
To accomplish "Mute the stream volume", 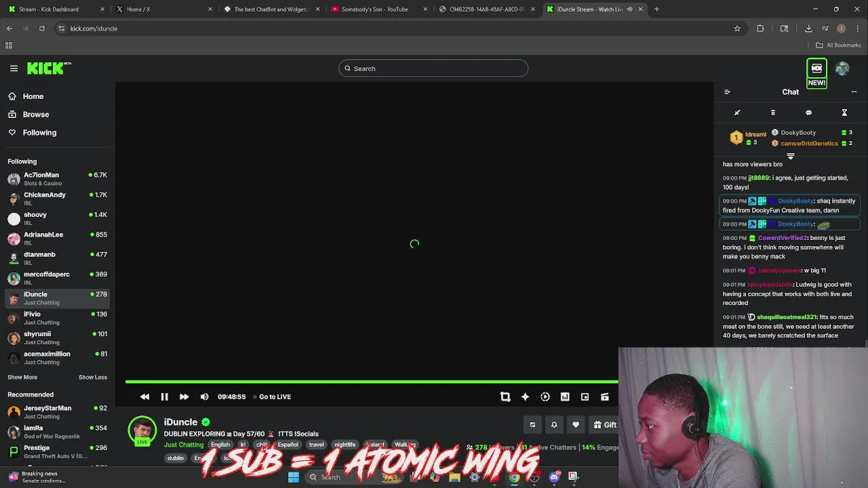I will click(x=204, y=396).
